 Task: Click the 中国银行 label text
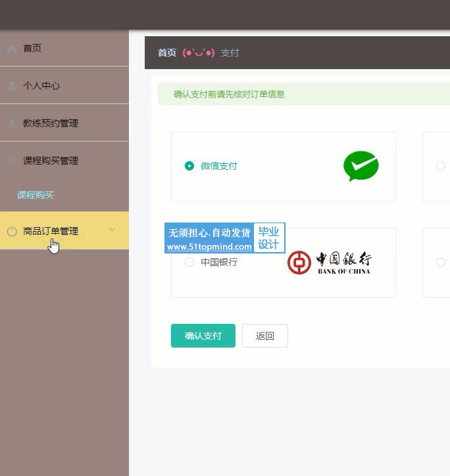point(219,262)
